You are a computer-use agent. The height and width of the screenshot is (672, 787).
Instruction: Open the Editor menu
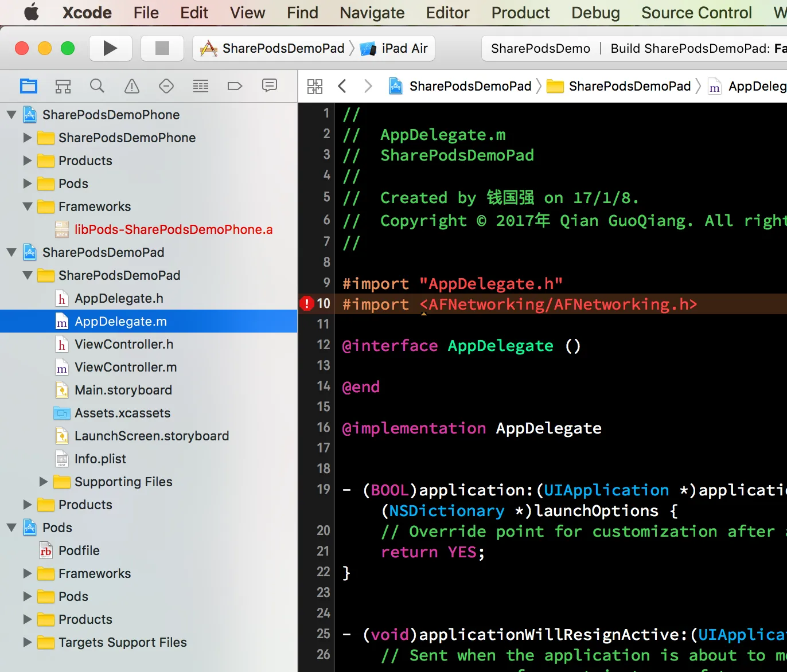point(448,13)
